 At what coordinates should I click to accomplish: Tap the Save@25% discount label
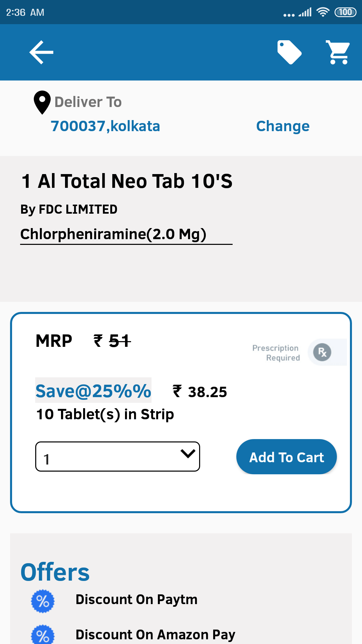[93, 390]
